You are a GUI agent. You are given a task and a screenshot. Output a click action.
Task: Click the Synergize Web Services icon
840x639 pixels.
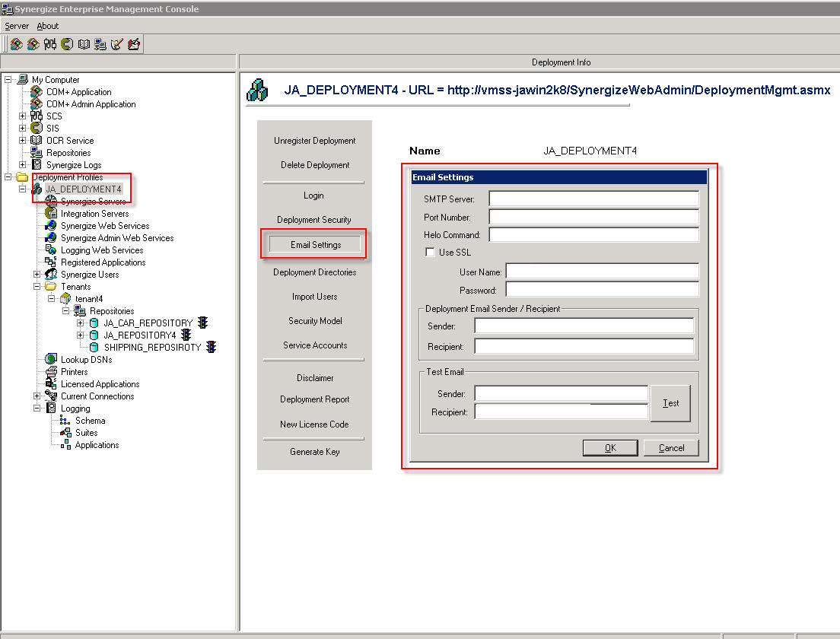click(51, 225)
